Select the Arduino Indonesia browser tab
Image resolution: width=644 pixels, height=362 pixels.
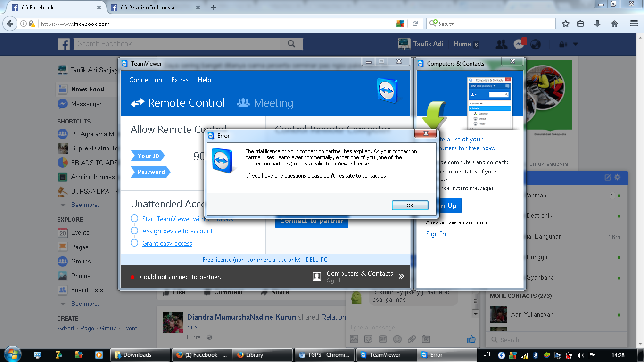155,8
